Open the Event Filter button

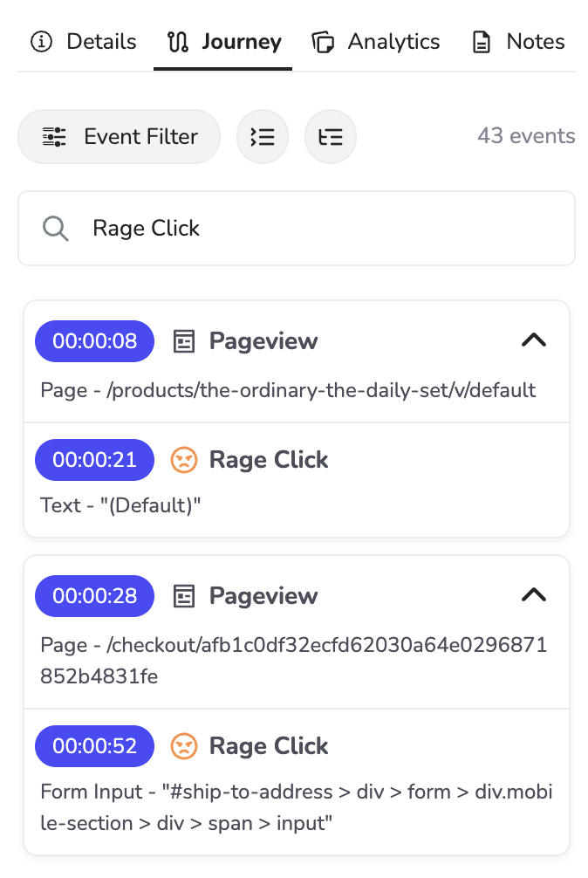120,136
